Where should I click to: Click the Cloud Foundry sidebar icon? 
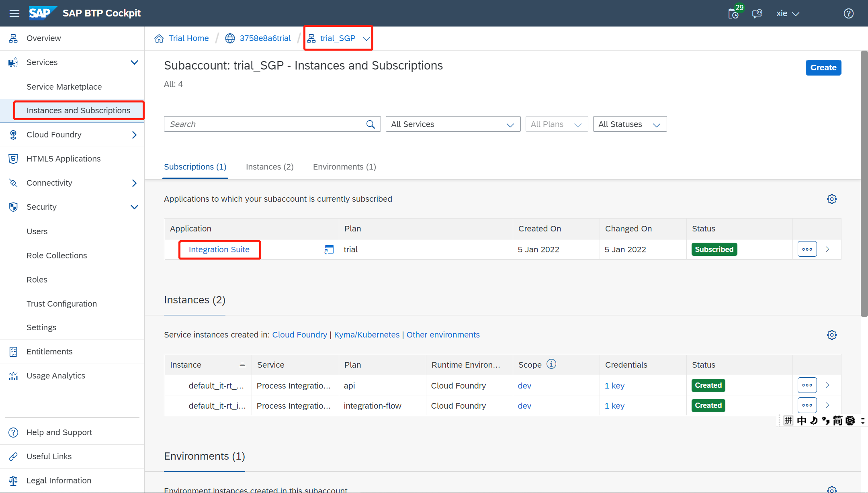click(x=13, y=135)
